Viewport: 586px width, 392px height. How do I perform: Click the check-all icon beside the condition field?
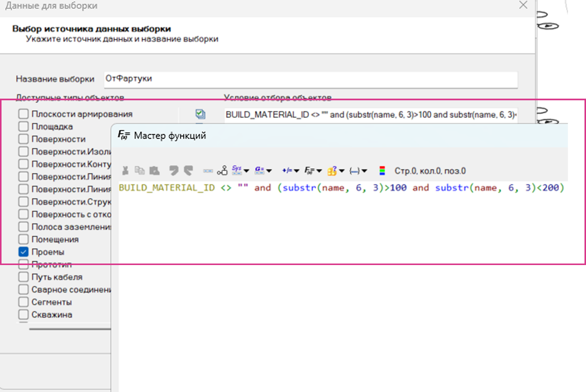pos(200,114)
